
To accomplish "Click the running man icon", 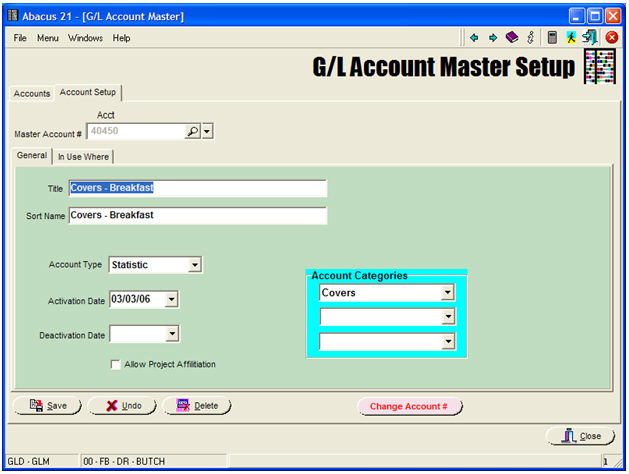I will coord(571,38).
